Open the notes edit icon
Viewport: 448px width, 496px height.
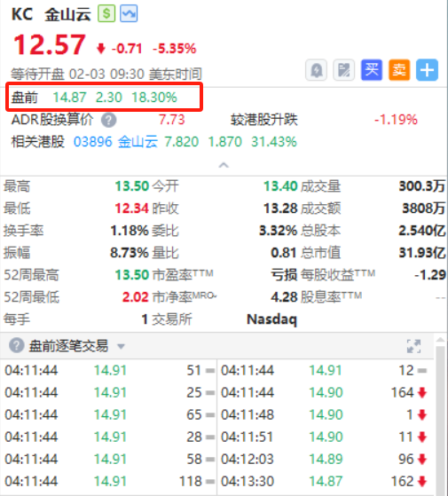point(344,70)
